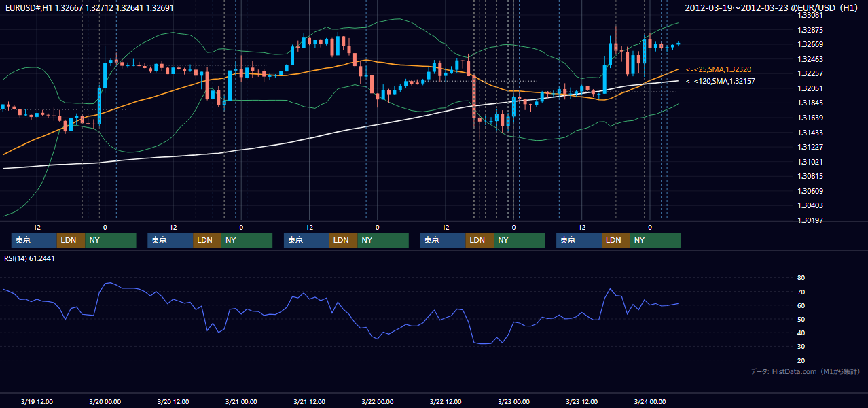Image resolution: width=868 pixels, height=408 pixels.
Task: Select the 2012-03-19～2012-03-23 EUR/USD header label
Action: [773, 7]
